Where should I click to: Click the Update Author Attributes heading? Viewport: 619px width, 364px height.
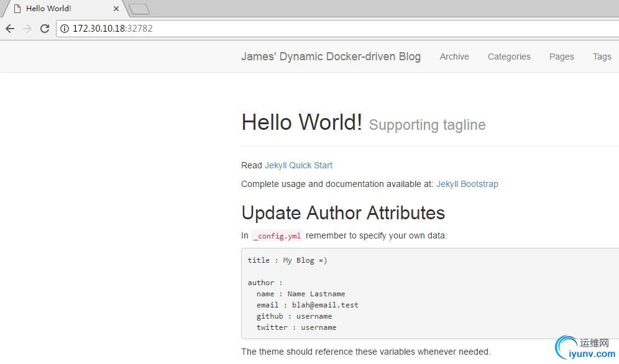tap(343, 213)
